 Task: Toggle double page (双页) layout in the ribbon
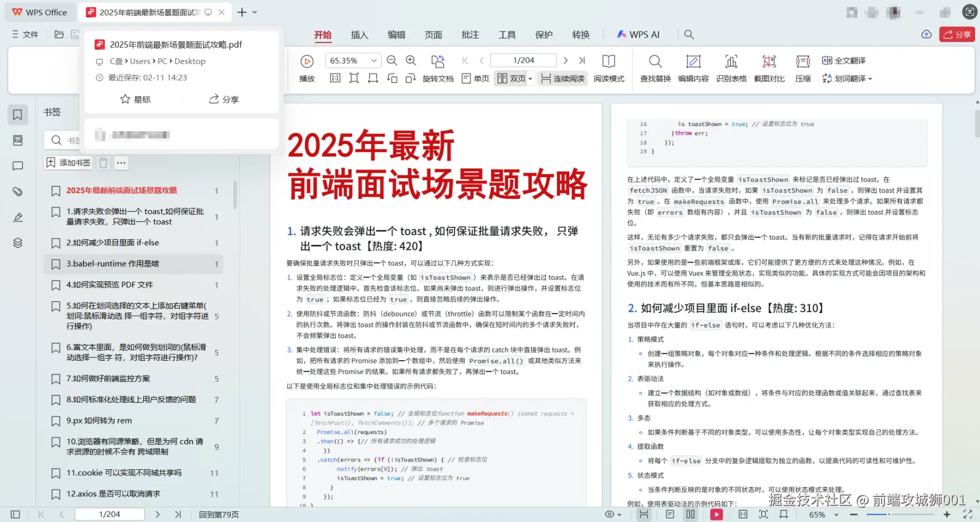click(x=512, y=78)
